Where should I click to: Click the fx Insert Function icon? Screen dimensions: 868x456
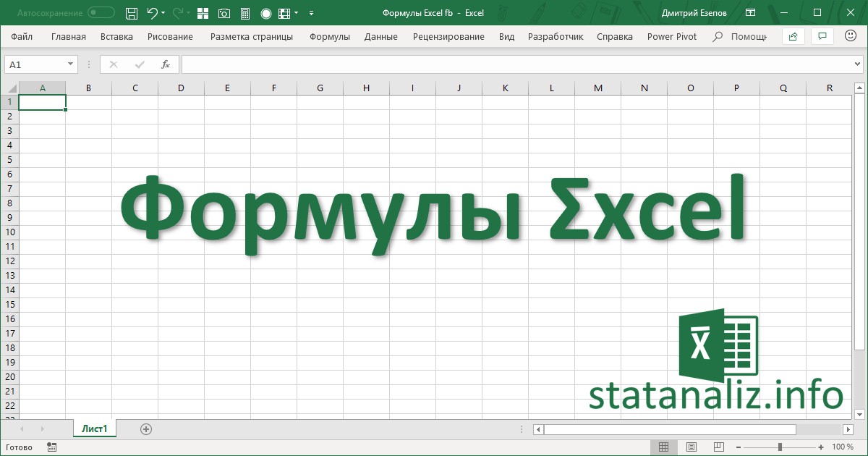[165, 64]
